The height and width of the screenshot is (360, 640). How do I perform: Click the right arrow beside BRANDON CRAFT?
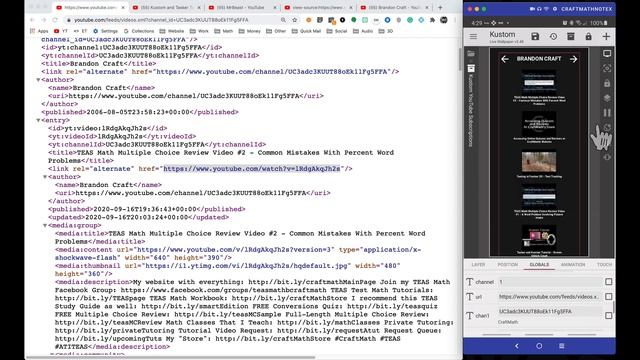click(x=573, y=59)
